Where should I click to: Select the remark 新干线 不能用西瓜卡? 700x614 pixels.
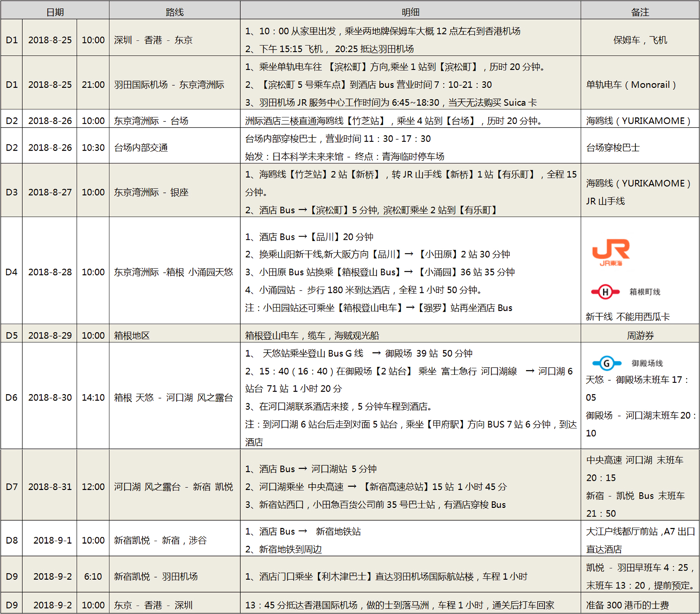[628, 317]
